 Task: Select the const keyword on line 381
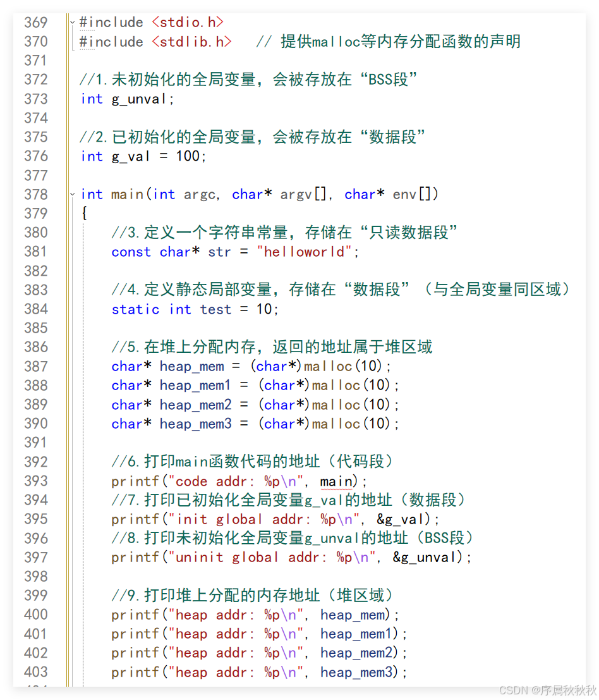130,252
